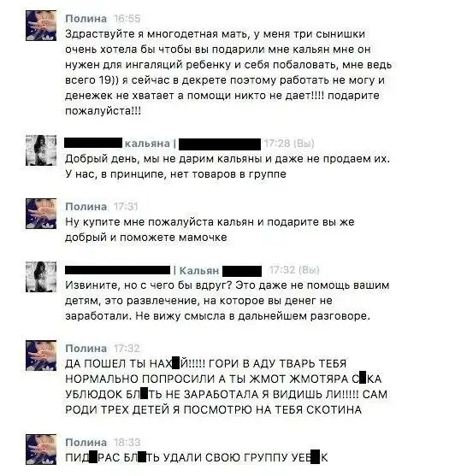Click the Полина sender name at 17:31

[86, 207]
